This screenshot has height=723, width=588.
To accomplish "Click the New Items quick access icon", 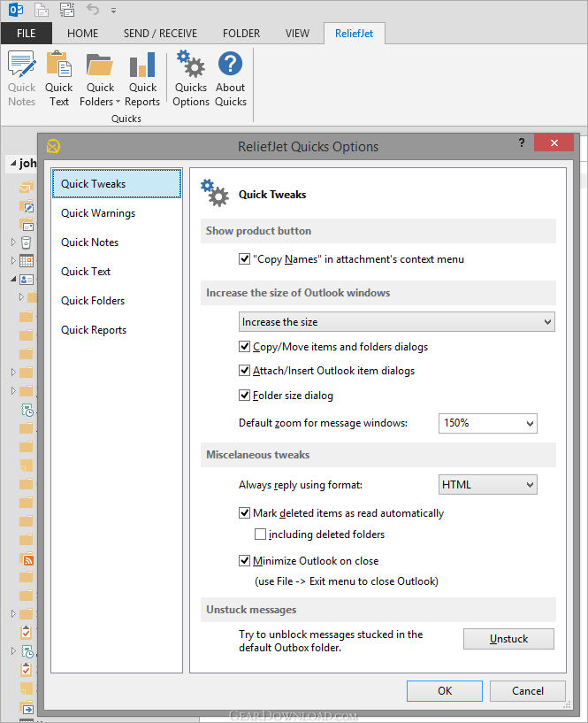I will (x=42, y=9).
